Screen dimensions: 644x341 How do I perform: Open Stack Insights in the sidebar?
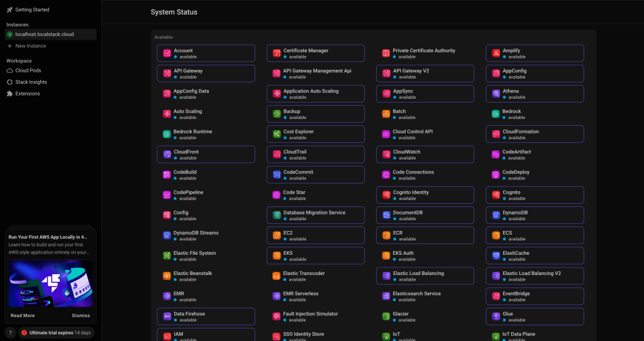tap(31, 82)
